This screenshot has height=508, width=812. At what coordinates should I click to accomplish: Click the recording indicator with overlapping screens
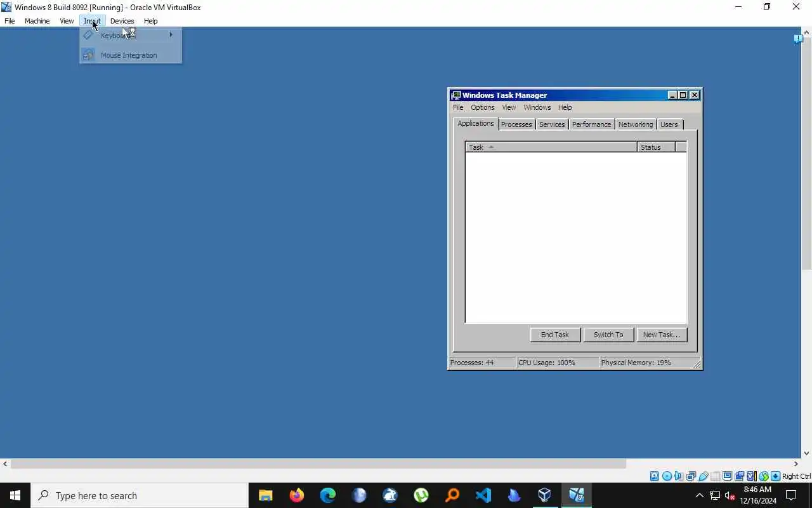(x=739, y=476)
